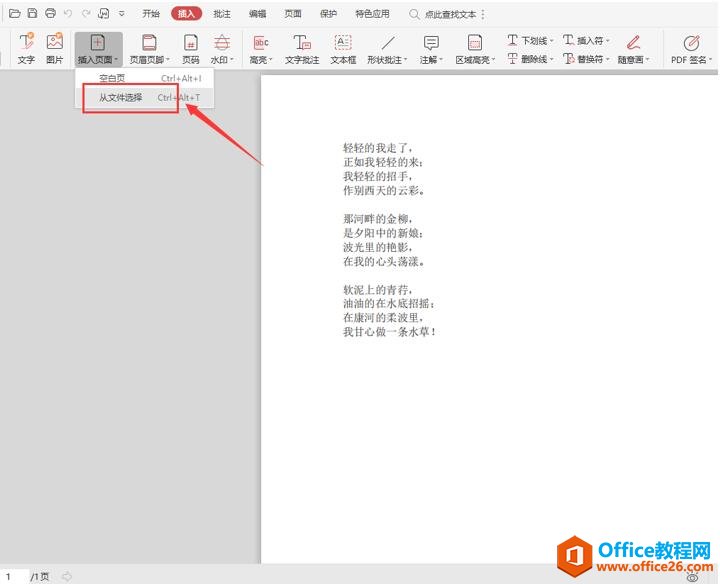Open the 页眉页脚 header footer tool
This screenshot has height=584, width=720.
coord(149,49)
